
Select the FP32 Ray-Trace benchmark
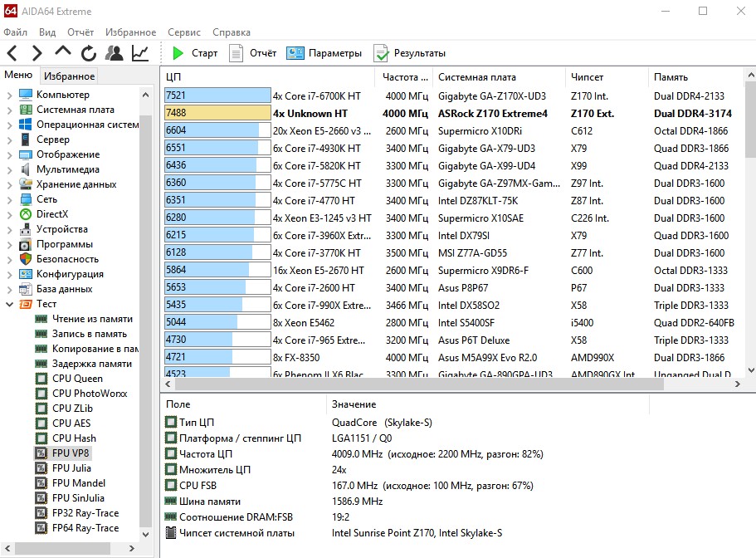coord(76,513)
